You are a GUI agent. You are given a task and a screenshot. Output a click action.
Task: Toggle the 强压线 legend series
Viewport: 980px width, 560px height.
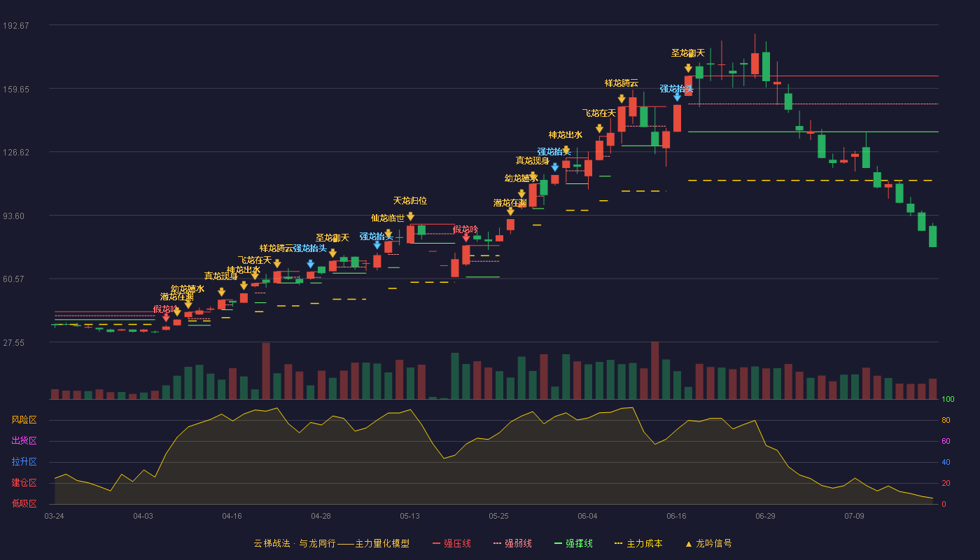coord(451,543)
